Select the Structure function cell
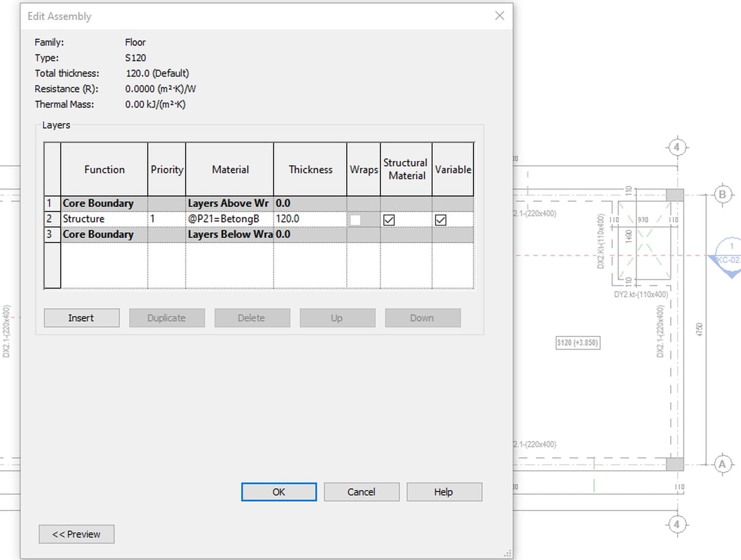This screenshot has height=560, width=741. coord(104,219)
